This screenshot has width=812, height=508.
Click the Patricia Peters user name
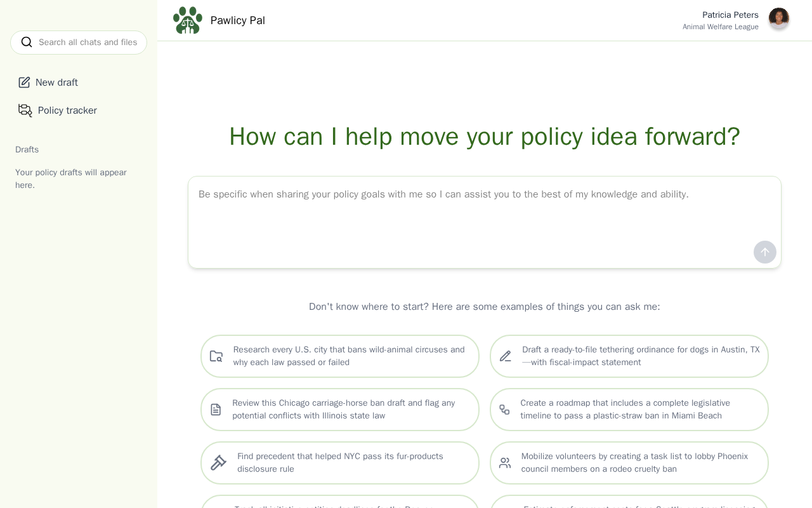(730, 15)
